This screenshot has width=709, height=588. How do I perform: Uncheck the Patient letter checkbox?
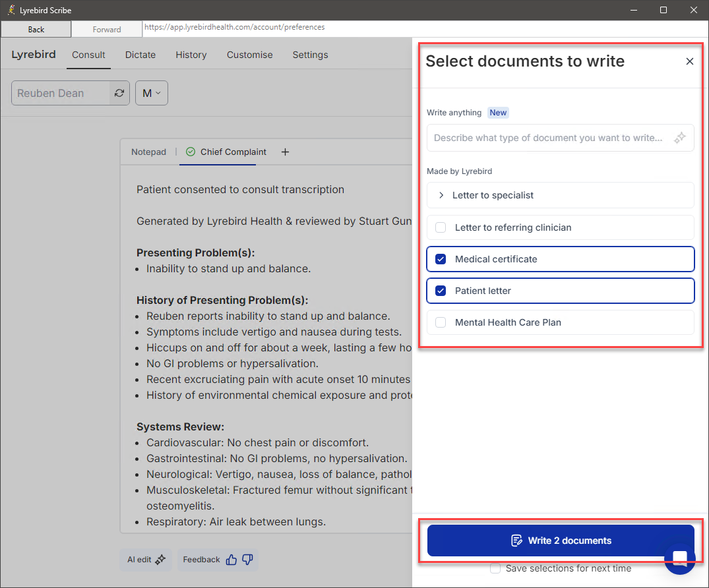[x=441, y=291]
